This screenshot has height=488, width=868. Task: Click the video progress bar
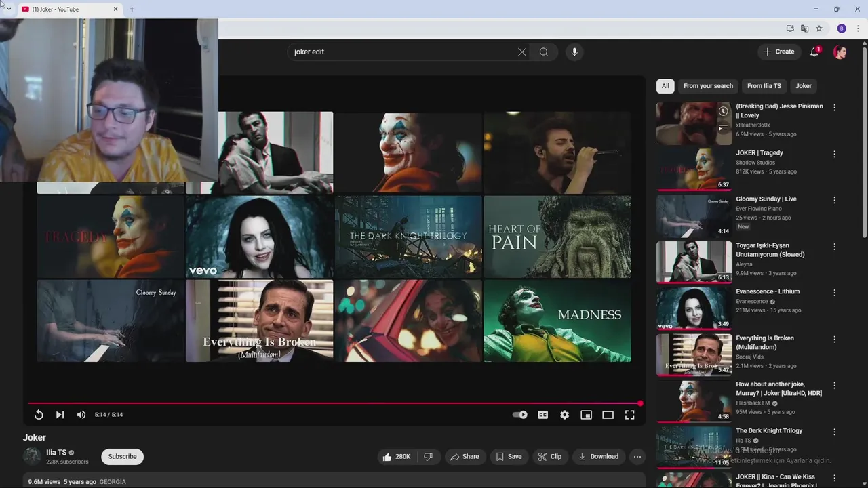pyautogui.click(x=335, y=403)
